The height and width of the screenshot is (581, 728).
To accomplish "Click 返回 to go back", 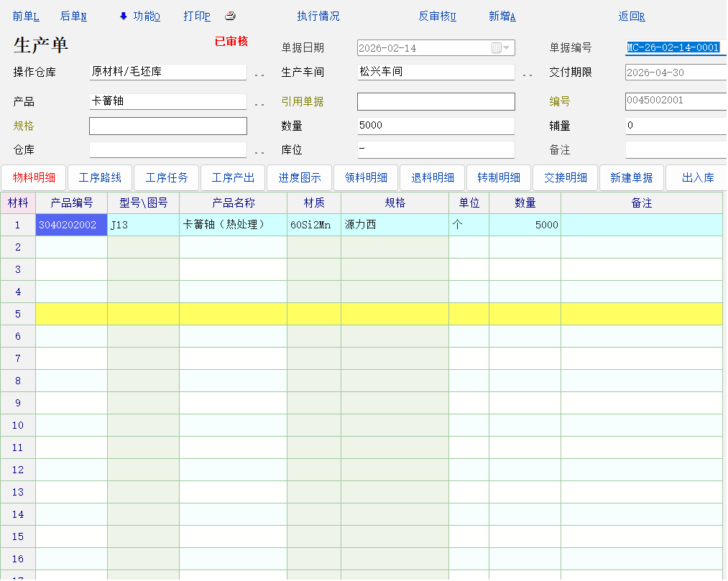I will [x=631, y=17].
